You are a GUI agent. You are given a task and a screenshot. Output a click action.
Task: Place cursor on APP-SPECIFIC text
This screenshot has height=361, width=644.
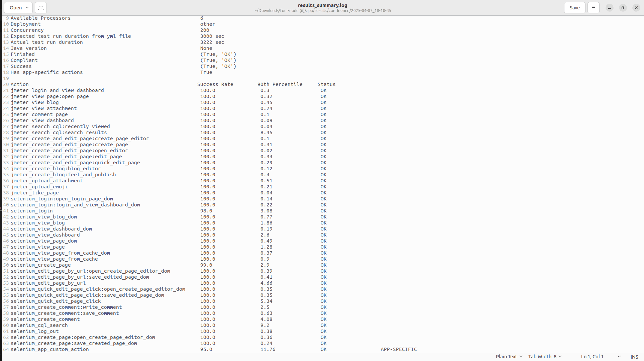399,349
